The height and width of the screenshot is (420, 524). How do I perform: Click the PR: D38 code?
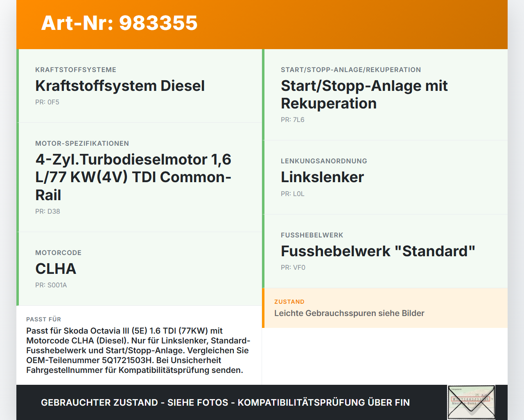coord(47,212)
